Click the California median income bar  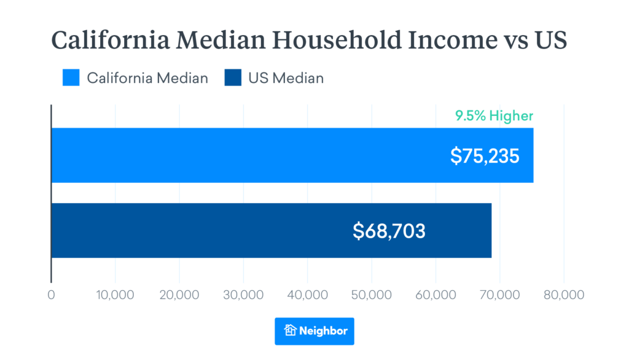point(246,155)
